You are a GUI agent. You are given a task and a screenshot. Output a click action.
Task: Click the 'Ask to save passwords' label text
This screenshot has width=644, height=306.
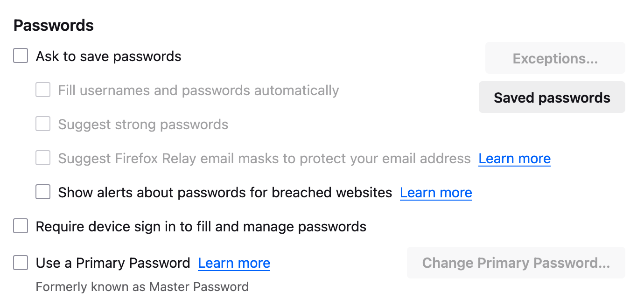(x=108, y=56)
